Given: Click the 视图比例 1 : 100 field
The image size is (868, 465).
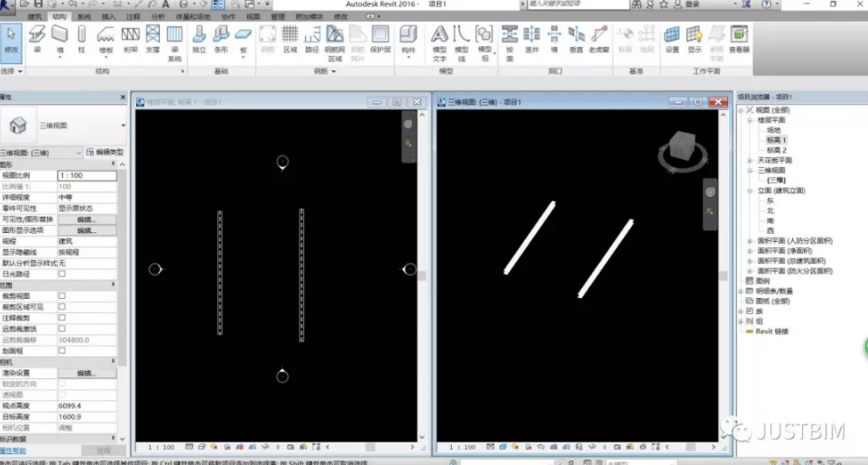Looking at the screenshot, I should point(87,176).
